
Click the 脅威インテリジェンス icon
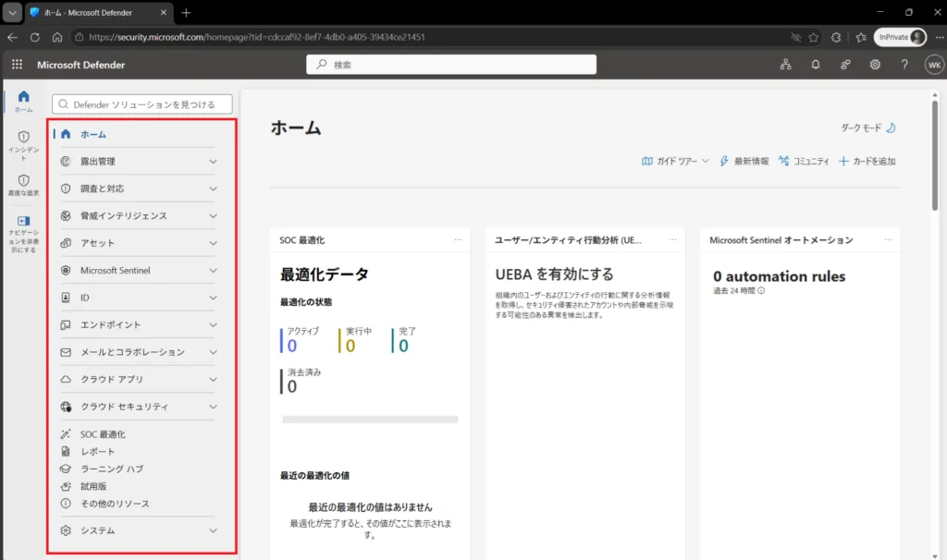66,215
